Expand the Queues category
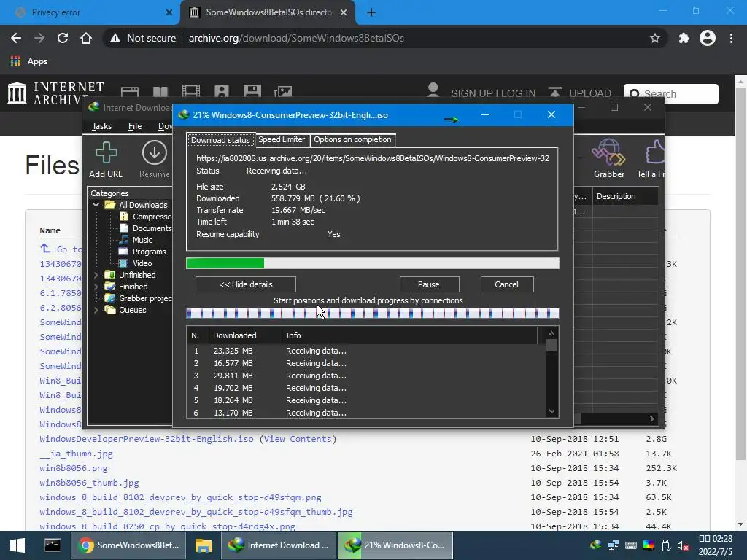The width and height of the screenshot is (747, 560). click(x=96, y=310)
